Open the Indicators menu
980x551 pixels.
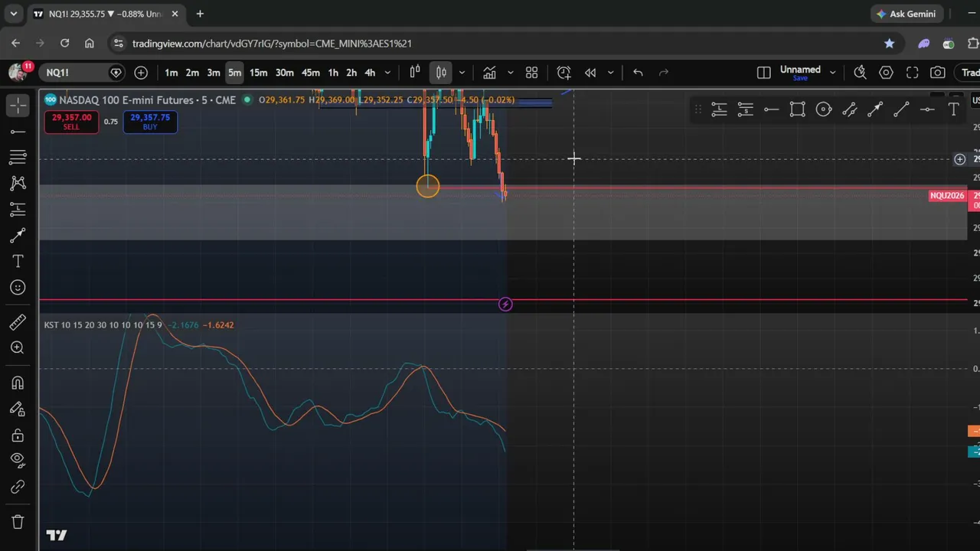pyautogui.click(x=489, y=73)
